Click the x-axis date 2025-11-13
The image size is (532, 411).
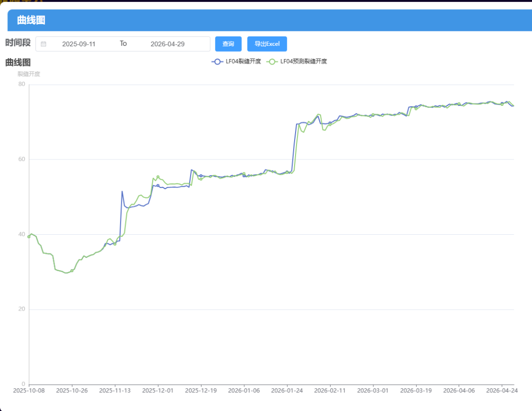coord(115,391)
